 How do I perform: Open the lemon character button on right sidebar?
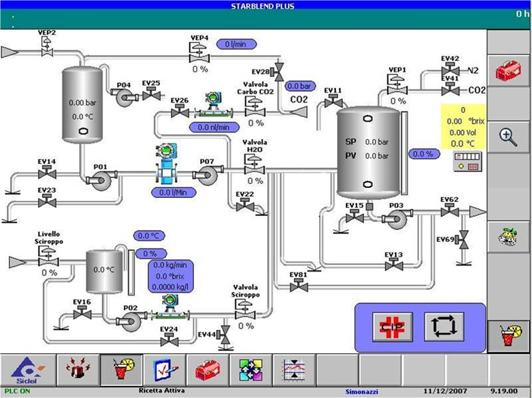click(x=509, y=237)
